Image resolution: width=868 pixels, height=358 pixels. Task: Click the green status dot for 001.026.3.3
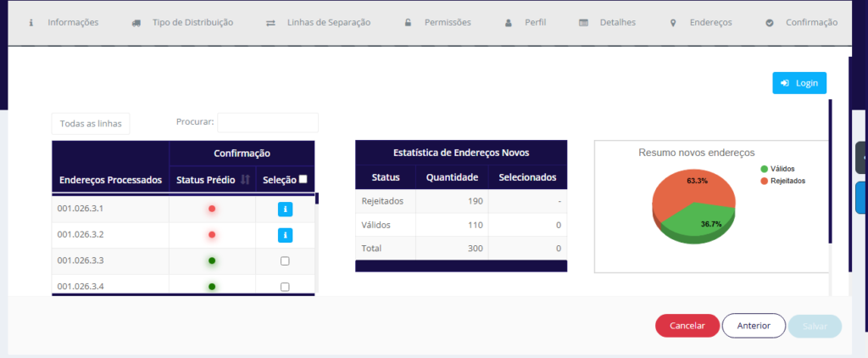click(x=212, y=260)
